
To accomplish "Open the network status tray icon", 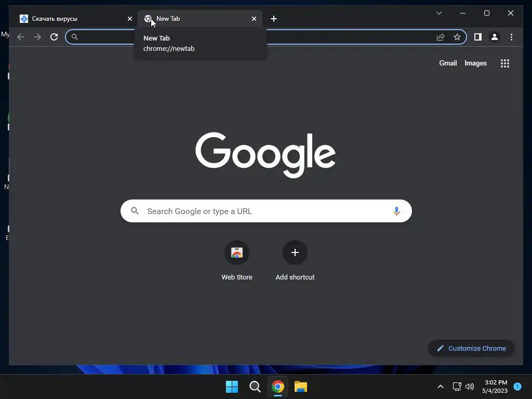I will point(457,387).
